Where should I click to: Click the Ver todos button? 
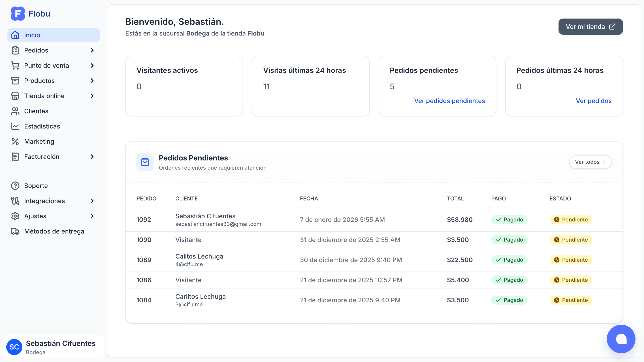click(590, 162)
